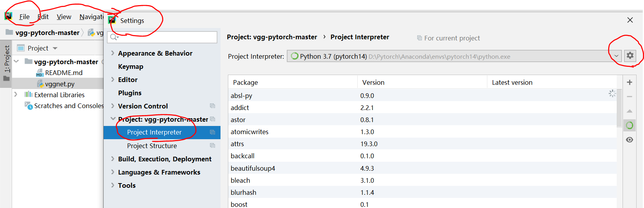Open the Project view selector dropdown
Screen dimensions: 644x208
point(55,48)
